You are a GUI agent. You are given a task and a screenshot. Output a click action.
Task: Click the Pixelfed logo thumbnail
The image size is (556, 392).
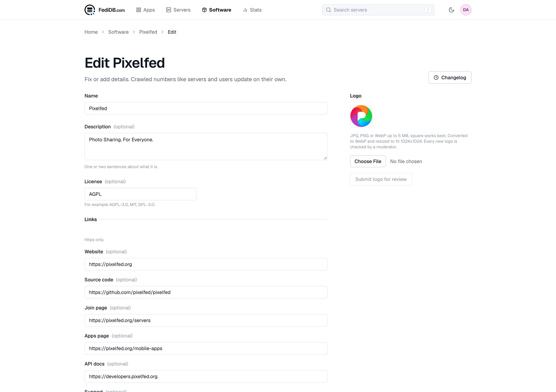(361, 116)
